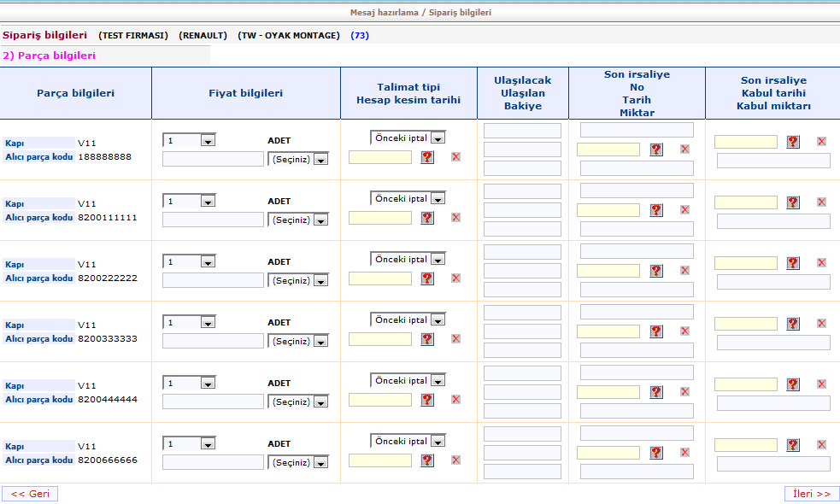Click the Kabul miktarı field for part 8200222222

click(773, 282)
